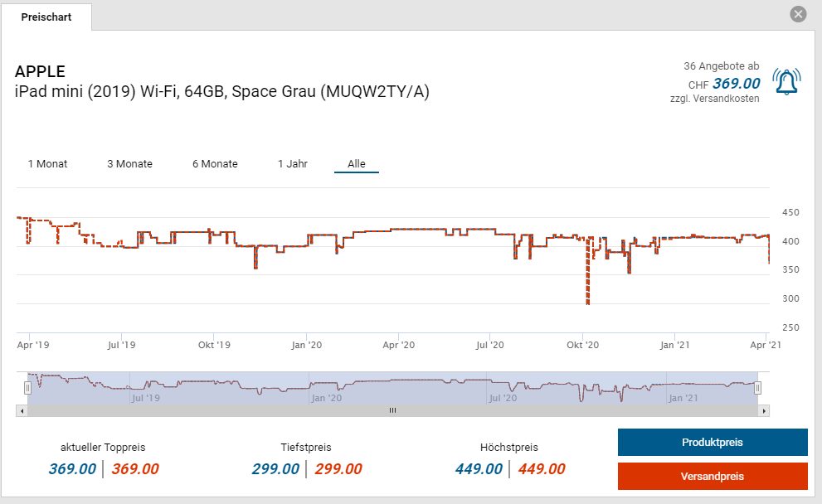
Task: Close the Preischart popup with X
Action: click(x=798, y=14)
